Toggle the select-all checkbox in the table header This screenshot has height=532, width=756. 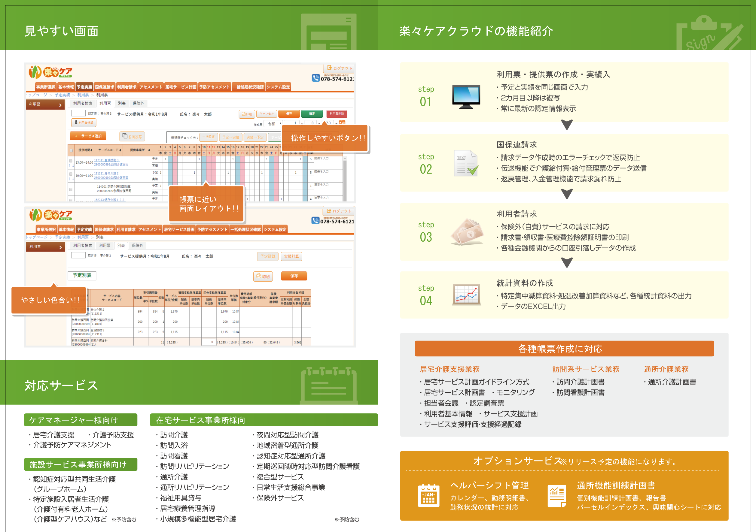pos(71,151)
